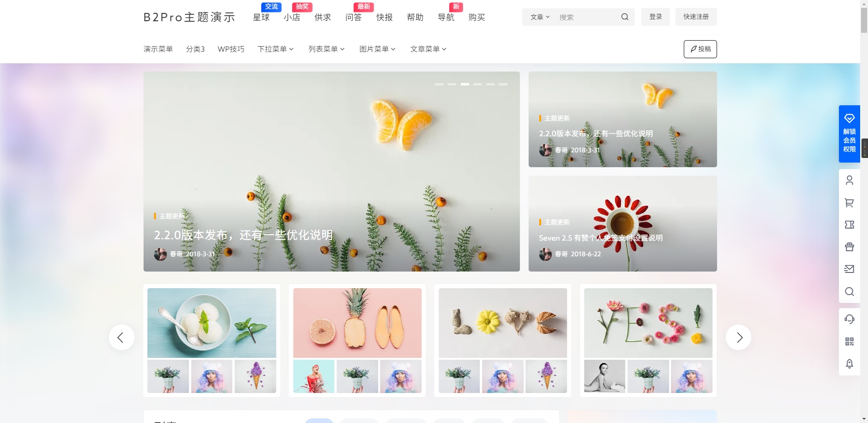Expand the 文章 search type dropdown
Viewport: 868px width, 423px height.
point(539,17)
